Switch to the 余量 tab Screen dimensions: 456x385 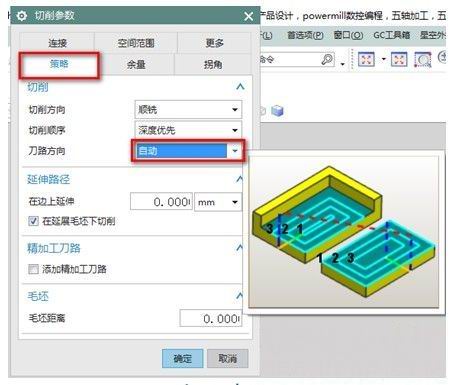(x=136, y=64)
